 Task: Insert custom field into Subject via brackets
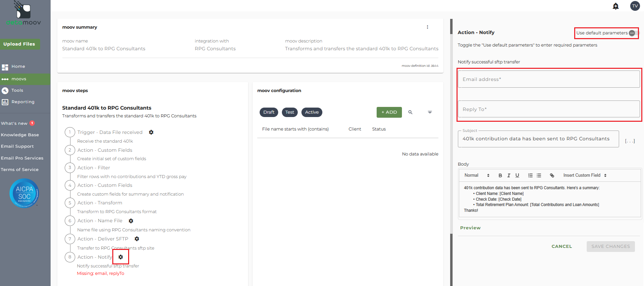click(x=630, y=141)
